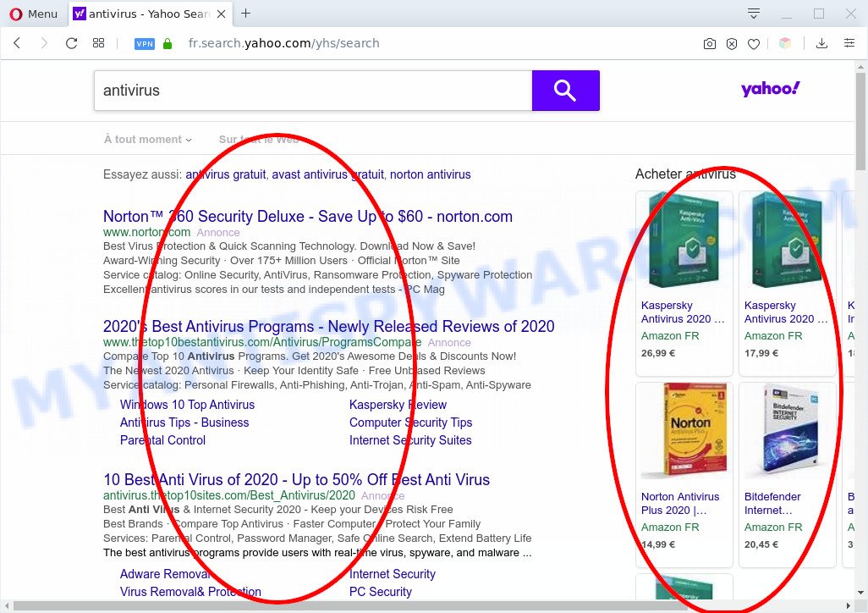Screen dimensions: 868x613
Task: Visit www.norton.com green URL
Action: (x=146, y=232)
